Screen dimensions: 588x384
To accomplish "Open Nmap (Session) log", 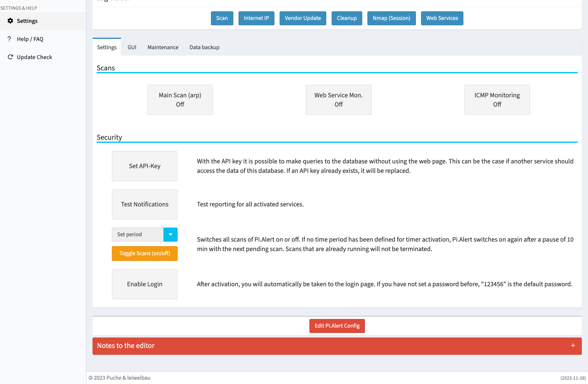I will [x=391, y=18].
